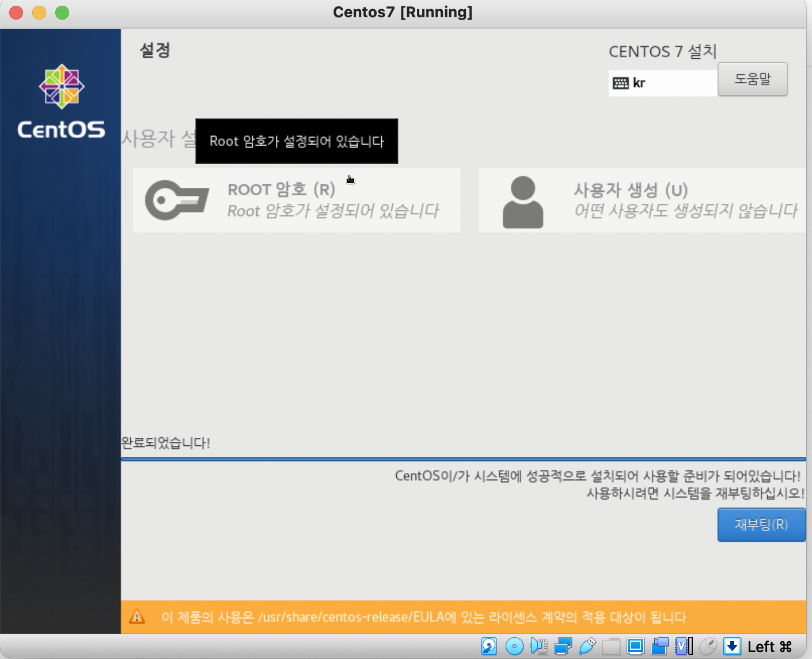Open the optical disc status icon
Screen dimensions: 812x659
click(514, 646)
